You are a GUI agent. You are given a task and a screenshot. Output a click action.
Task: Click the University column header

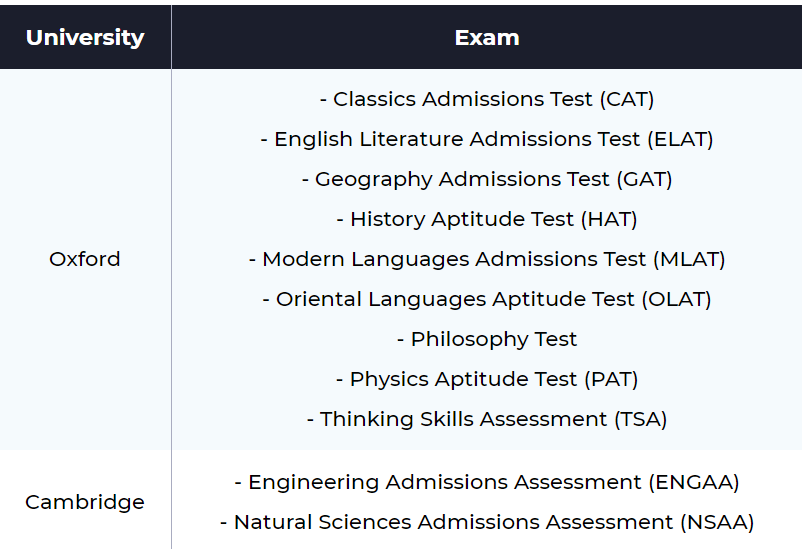pos(85,38)
